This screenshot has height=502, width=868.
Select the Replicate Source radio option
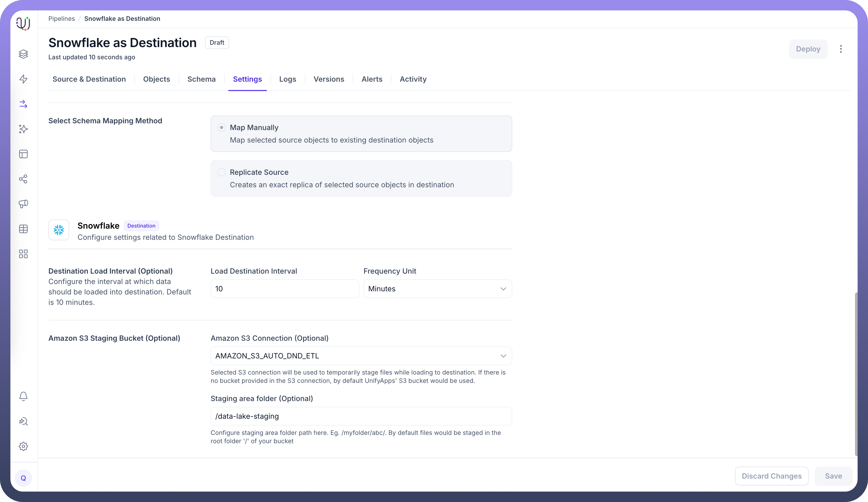click(x=222, y=172)
